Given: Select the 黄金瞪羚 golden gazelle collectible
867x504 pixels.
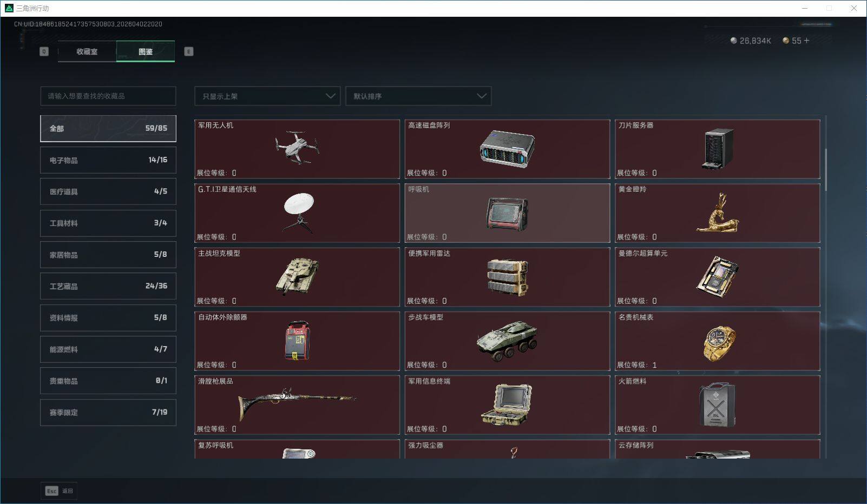Looking at the screenshot, I should (x=718, y=213).
